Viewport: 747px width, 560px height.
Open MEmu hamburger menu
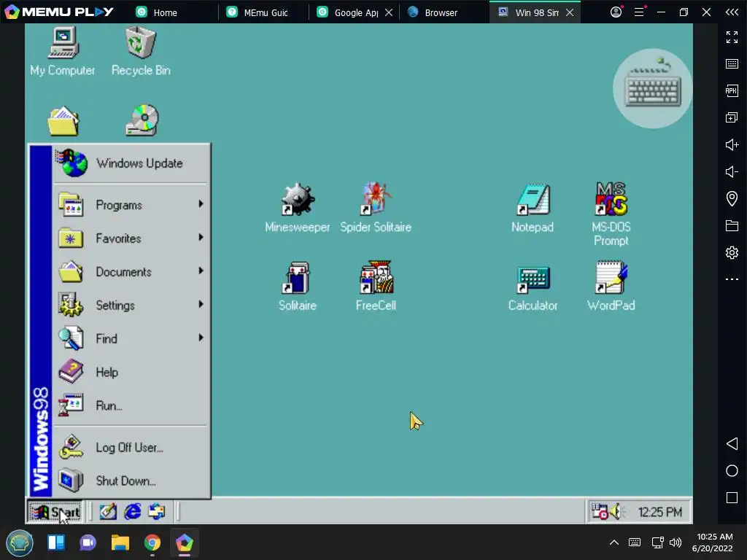[x=639, y=12]
